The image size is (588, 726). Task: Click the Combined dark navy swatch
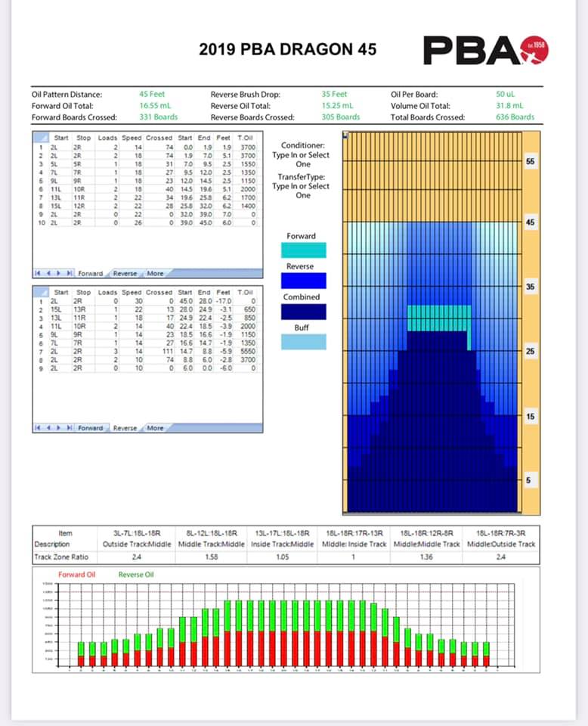pyautogui.click(x=304, y=312)
